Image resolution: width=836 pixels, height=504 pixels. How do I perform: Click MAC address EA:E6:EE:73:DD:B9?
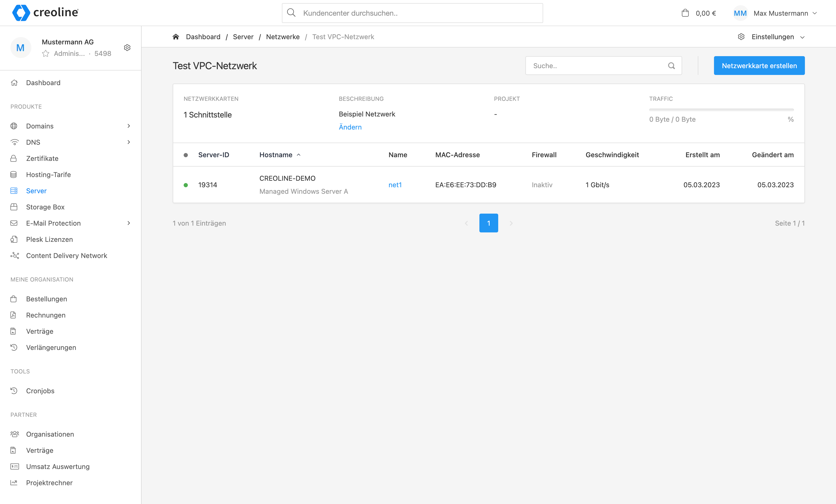click(x=466, y=185)
